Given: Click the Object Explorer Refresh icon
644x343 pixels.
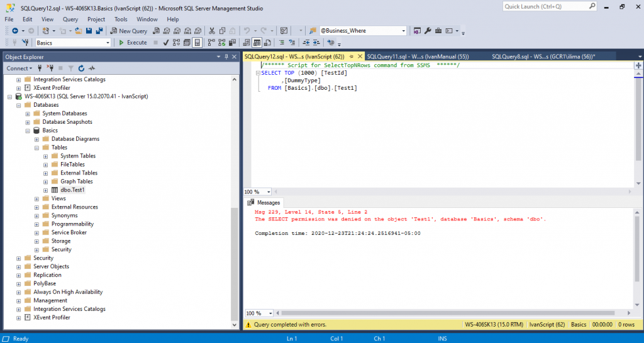Looking at the screenshot, I should (81, 68).
